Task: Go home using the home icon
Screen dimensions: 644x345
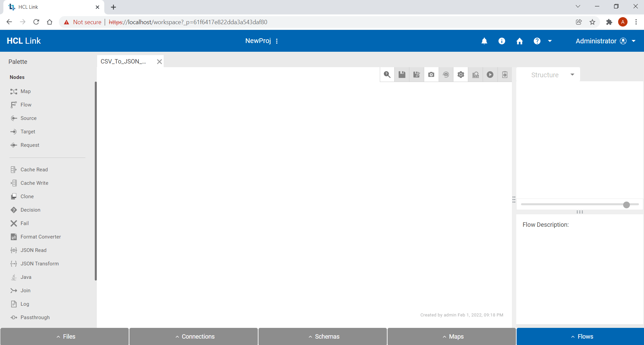Action: pyautogui.click(x=519, y=41)
